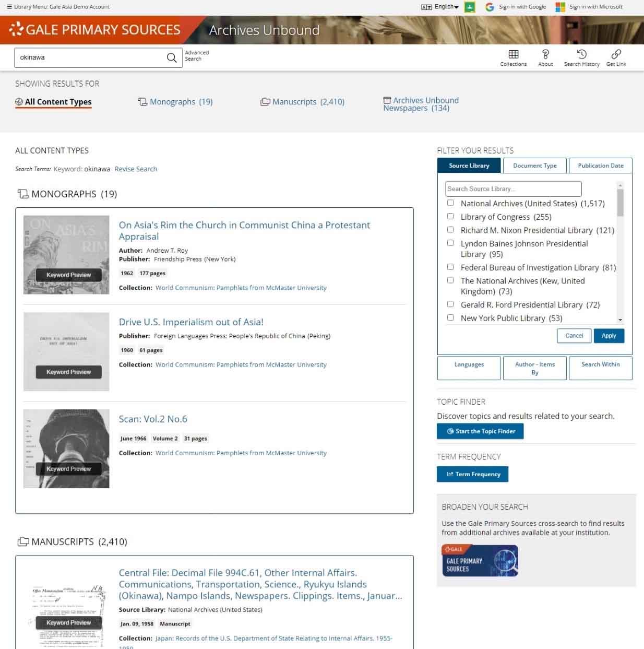The height and width of the screenshot is (649, 644).
Task: Expand the Search Within filter
Action: [x=601, y=368]
